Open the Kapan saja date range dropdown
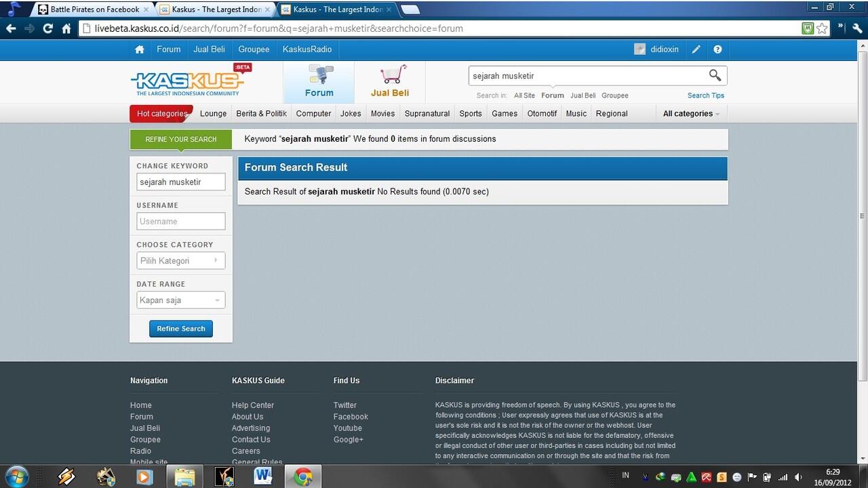The width and height of the screenshot is (868, 488). (181, 300)
